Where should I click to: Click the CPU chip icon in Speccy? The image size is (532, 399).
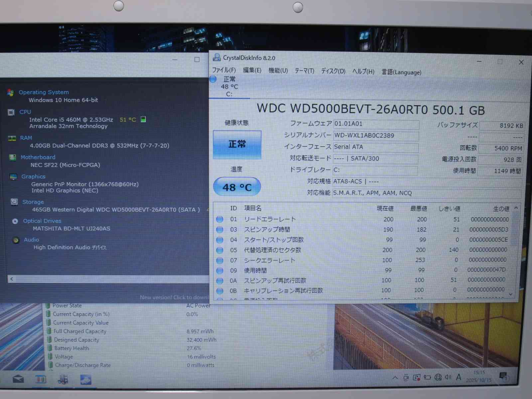(x=11, y=112)
